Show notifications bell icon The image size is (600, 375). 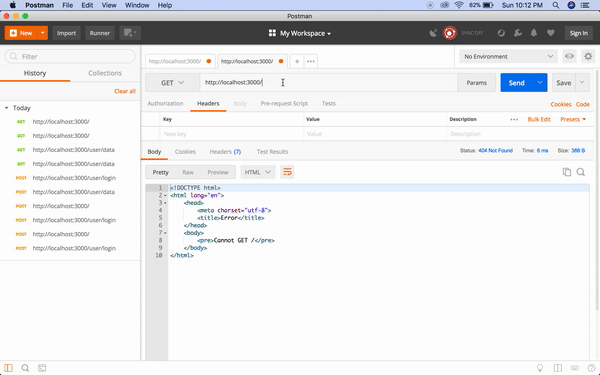coord(534,33)
